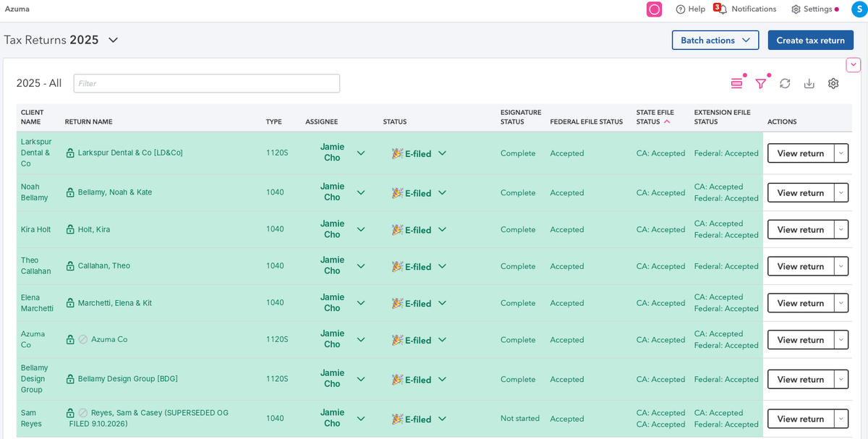Click Theo Callahan client name

(35, 266)
